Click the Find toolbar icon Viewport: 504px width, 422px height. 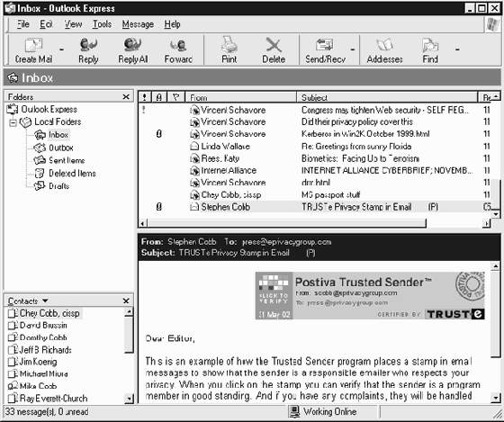click(430, 45)
